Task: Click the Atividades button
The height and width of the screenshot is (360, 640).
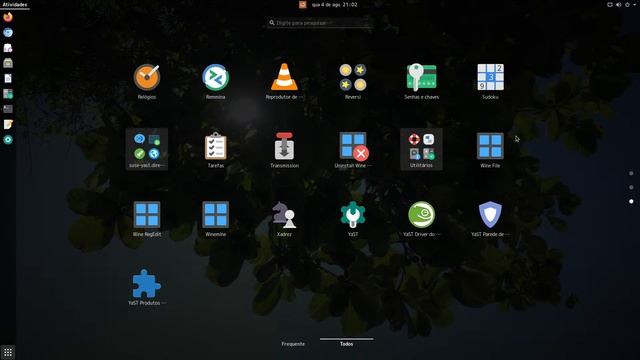Action: tap(15, 4)
